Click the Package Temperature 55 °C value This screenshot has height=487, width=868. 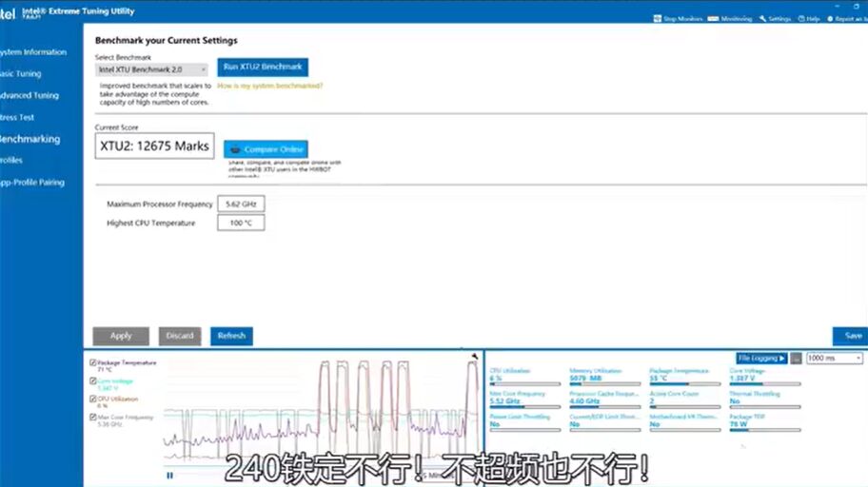point(659,378)
